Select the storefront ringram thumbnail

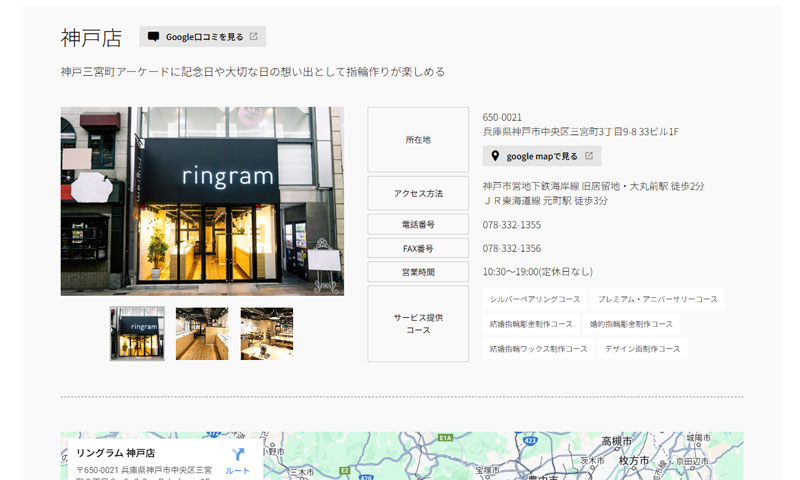(x=137, y=334)
